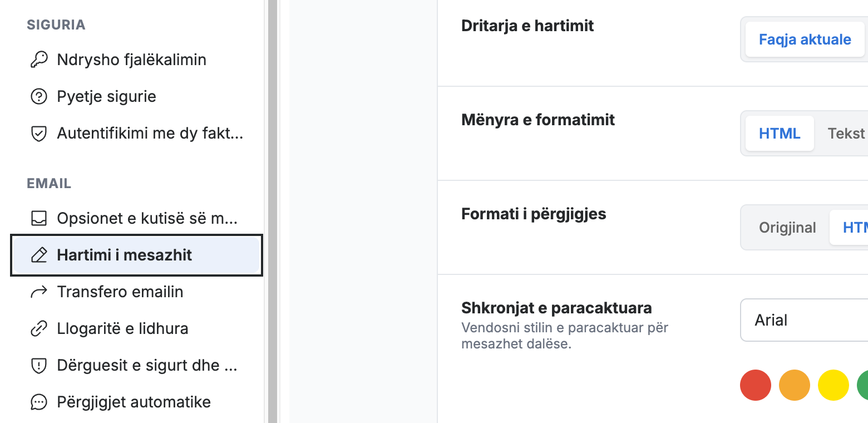
Task: Switch formatting mode to Tekst
Action: [x=846, y=134]
